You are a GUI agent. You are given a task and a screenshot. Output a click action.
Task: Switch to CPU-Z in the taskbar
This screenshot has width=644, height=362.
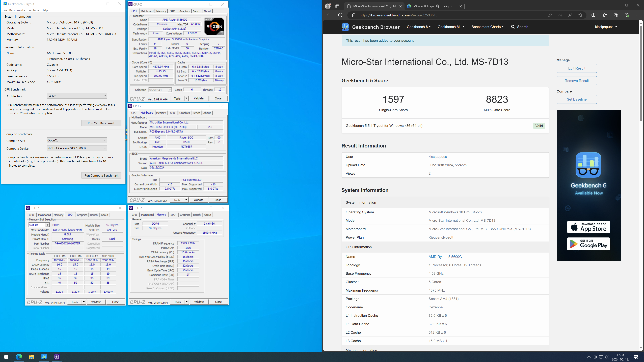pyautogui.click(x=57, y=357)
